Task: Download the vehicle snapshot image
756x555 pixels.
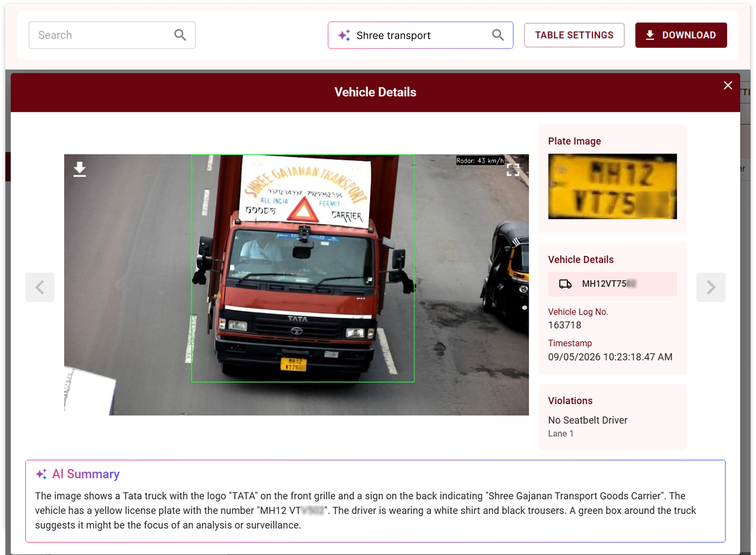Action: coord(79,169)
